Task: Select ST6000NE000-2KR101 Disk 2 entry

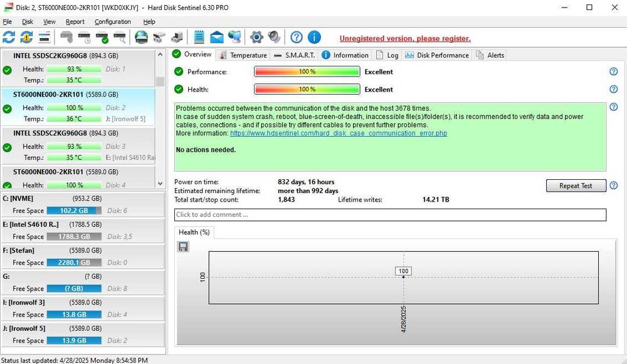Action: 78,107
